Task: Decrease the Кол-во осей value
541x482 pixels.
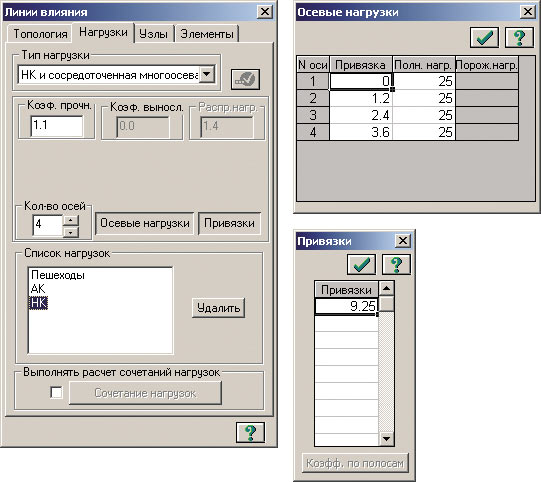Action: pyautogui.click(x=71, y=232)
